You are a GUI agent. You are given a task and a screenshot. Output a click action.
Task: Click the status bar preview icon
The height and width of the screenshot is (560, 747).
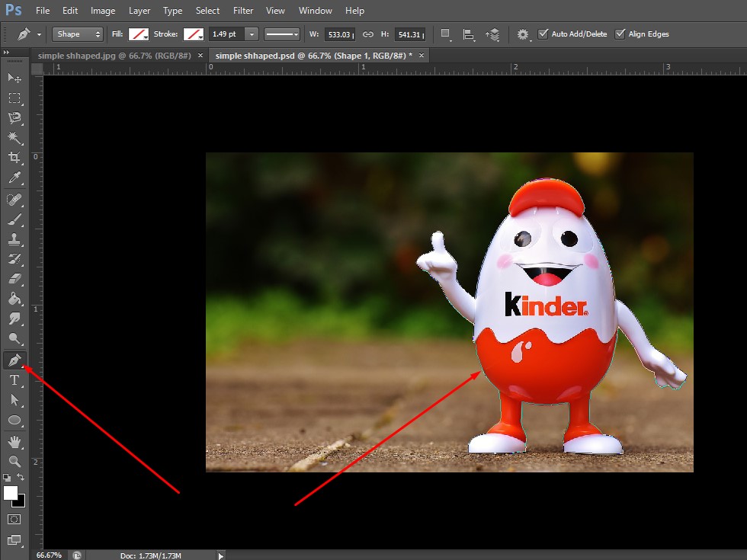(77, 555)
